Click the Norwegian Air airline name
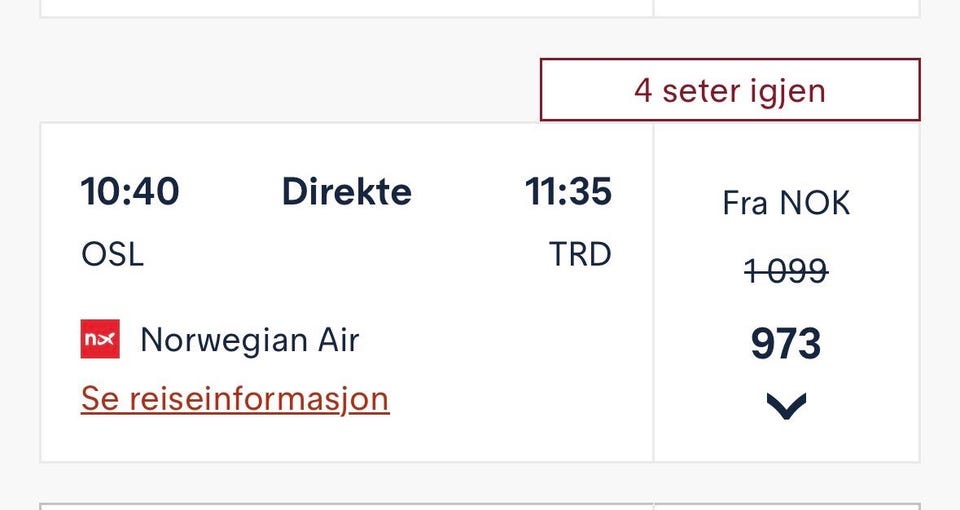 (250, 339)
